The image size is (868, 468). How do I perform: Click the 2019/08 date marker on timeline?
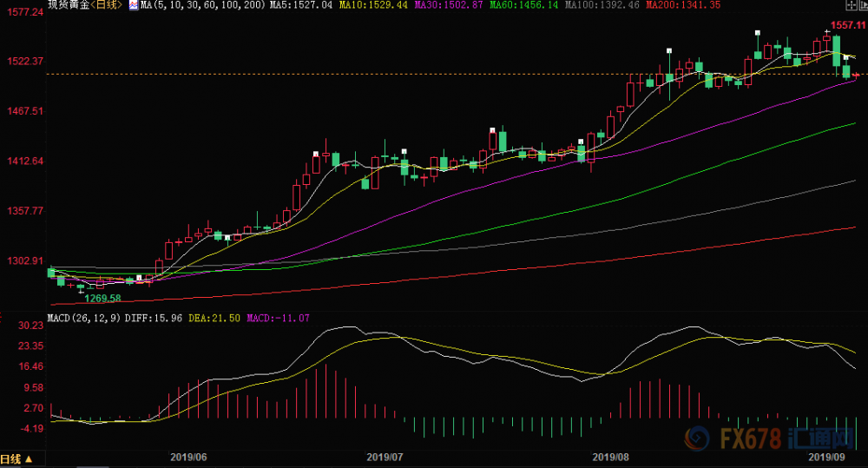tap(610, 457)
